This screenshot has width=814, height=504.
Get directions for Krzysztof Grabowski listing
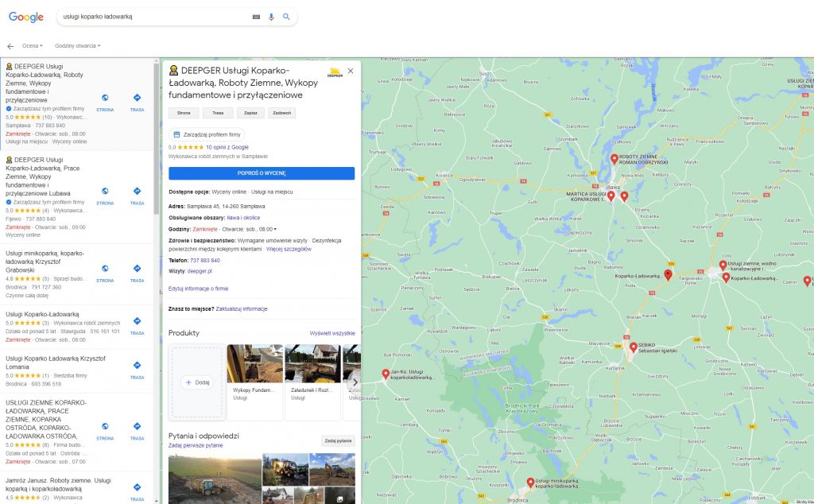coord(137,269)
